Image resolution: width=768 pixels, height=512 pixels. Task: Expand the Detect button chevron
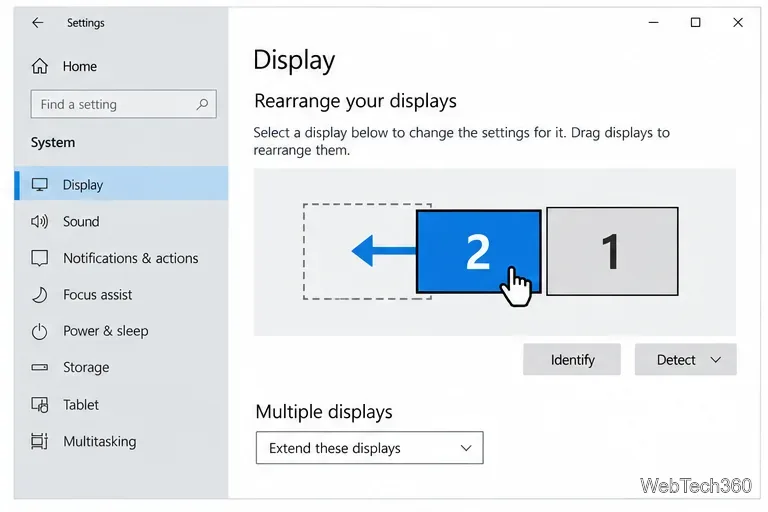coord(716,360)
